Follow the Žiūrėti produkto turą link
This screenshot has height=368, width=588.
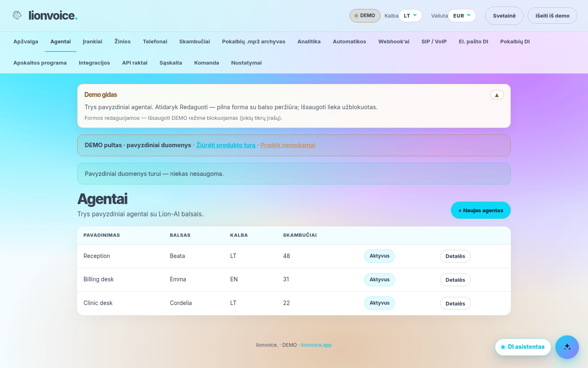click(226, 145)
